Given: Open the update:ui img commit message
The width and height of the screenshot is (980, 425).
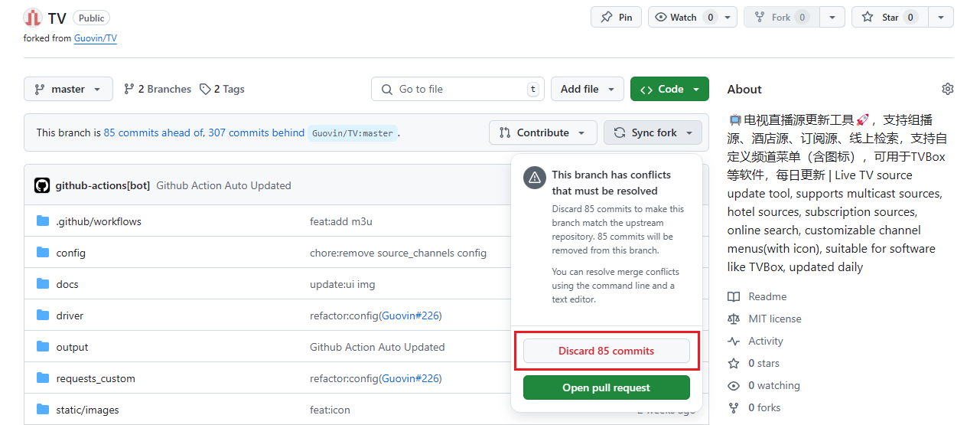Looking at the screenshot, I should 343,284.
